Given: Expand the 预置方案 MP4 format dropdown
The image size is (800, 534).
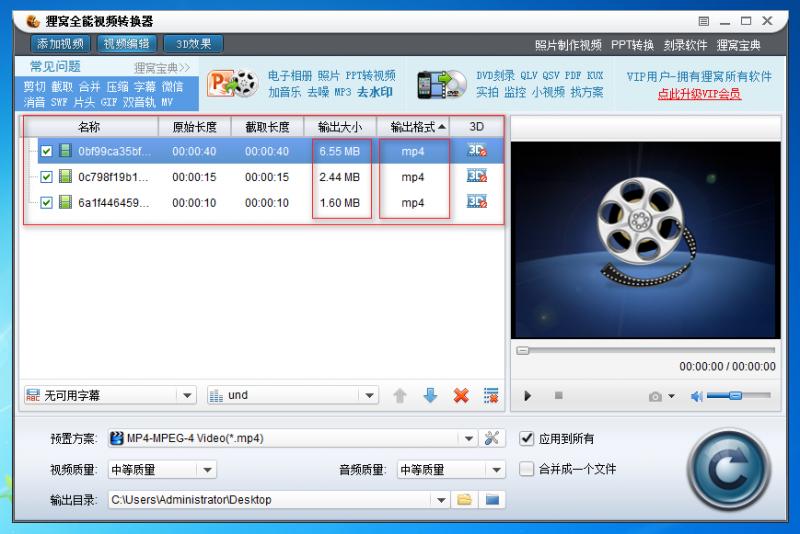Looking at the screenshot, I should (469, 439).
